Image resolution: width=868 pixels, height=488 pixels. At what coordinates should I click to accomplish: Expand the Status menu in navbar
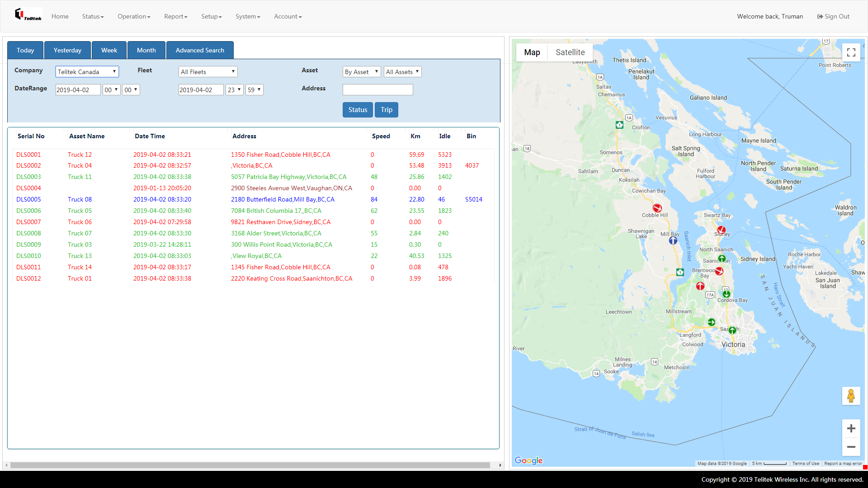point(93,16)
